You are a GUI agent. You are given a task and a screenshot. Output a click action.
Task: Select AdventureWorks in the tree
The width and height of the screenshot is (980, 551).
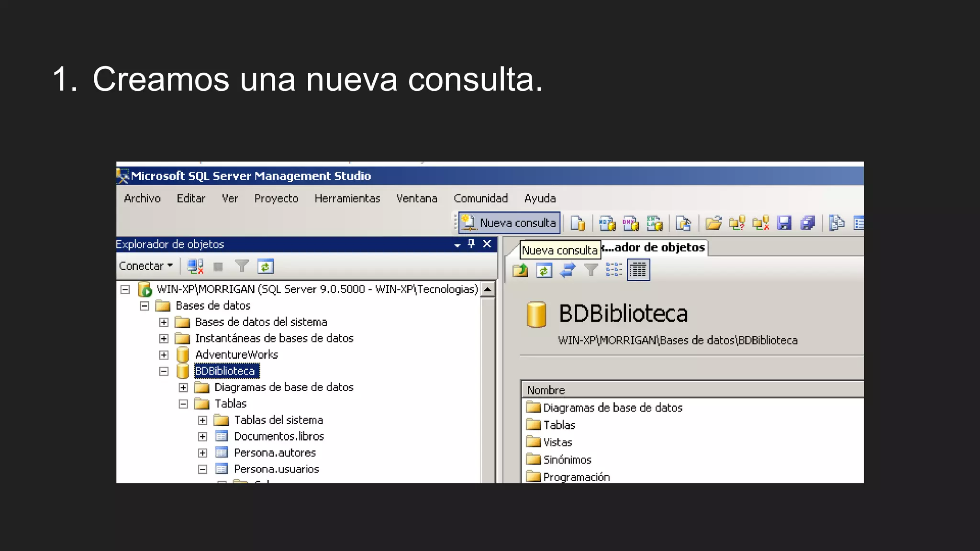236,355
